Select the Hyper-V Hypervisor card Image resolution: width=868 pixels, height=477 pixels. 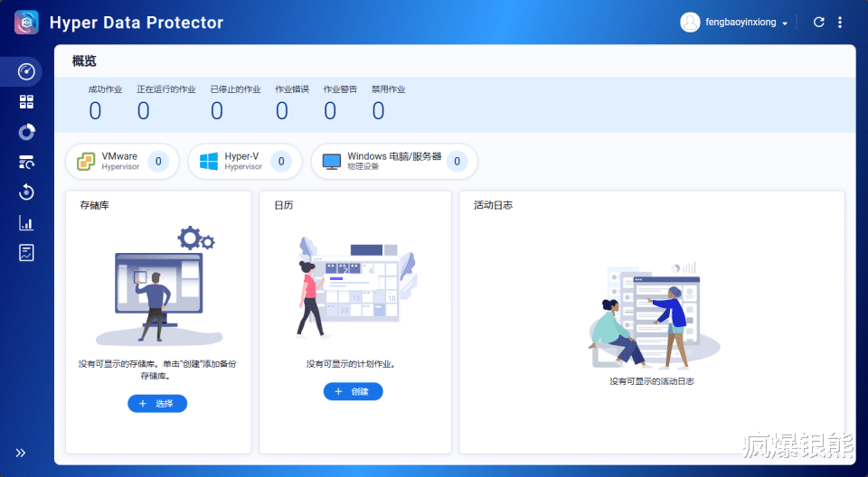[245, 162]
